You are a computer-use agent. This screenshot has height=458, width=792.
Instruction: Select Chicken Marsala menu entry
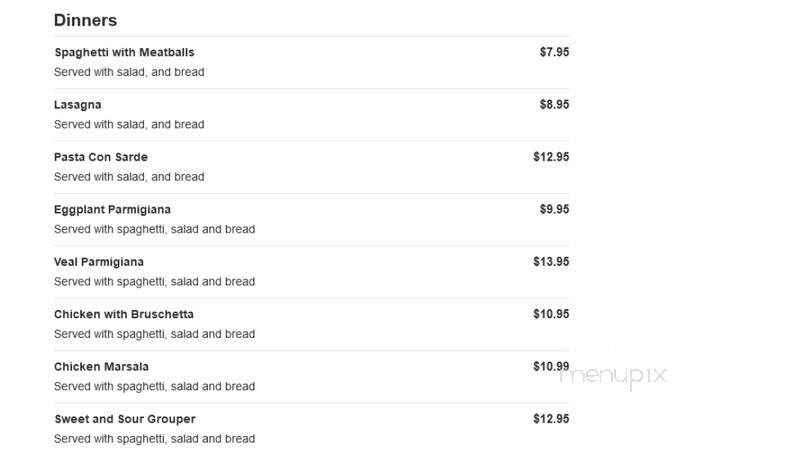coord(102,367)
